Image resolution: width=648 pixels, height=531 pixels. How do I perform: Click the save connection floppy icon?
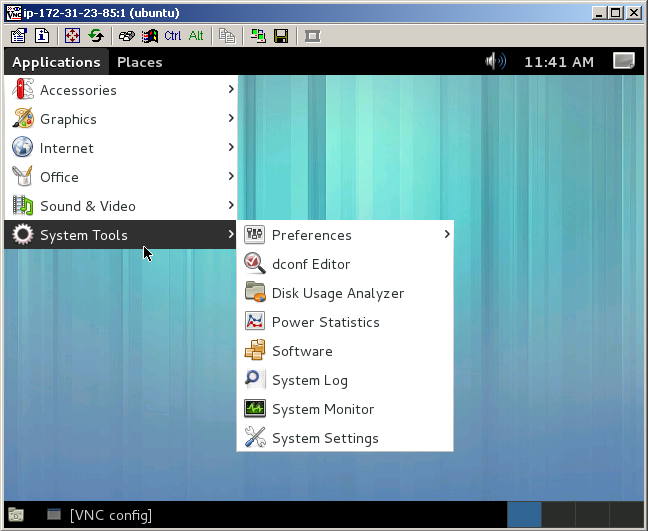281,36
